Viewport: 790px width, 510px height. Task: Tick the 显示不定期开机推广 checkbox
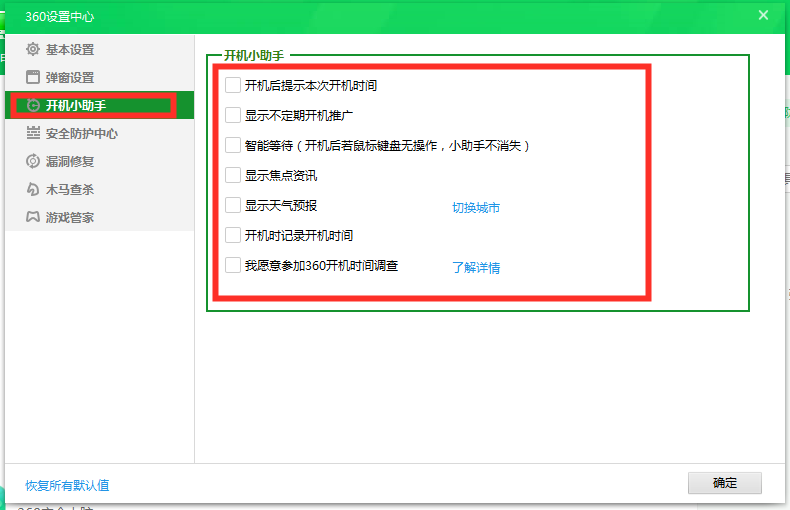click(x=233, y=115)
